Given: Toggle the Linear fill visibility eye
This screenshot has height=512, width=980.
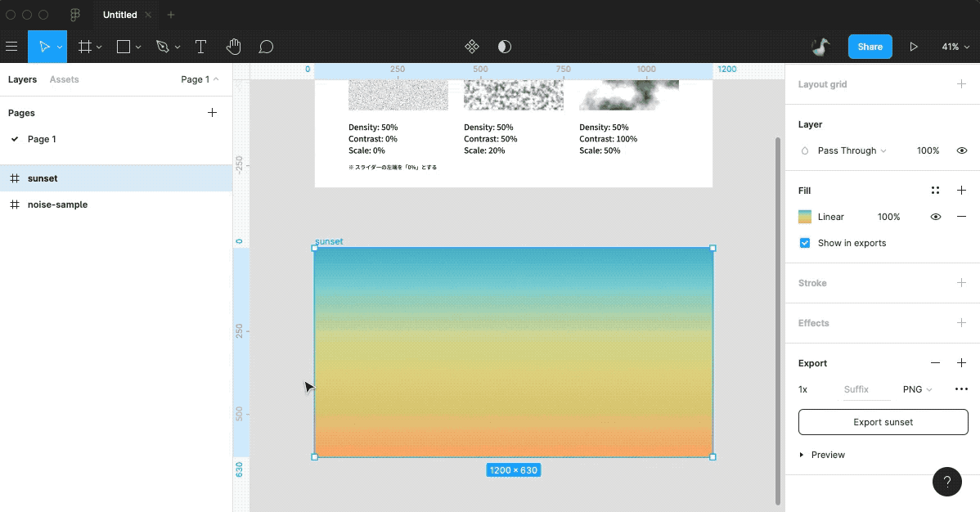Looking at the screenshot, I should pos(936,217).
